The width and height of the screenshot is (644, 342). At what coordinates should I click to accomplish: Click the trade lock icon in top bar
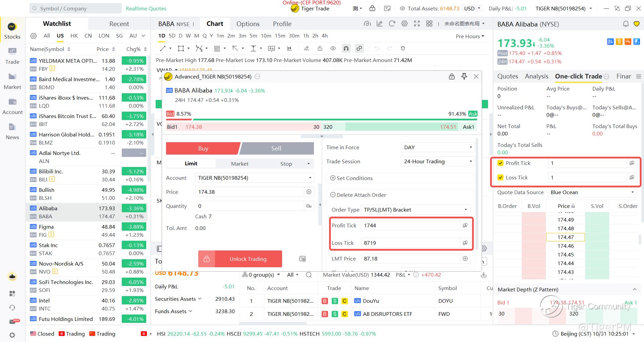pyautogui.click(x=372, y=8)
